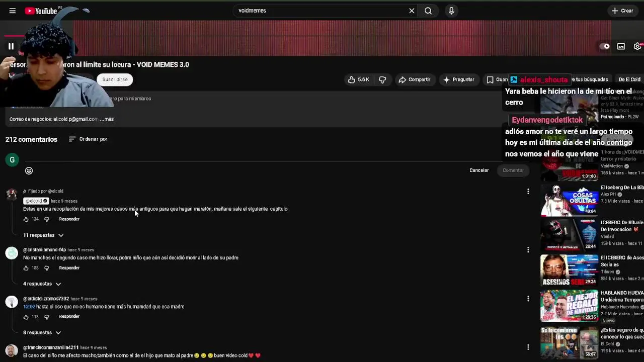Toggle subtitles on the player
This screenshot has height=362, width=644.
tap(621, 46)
